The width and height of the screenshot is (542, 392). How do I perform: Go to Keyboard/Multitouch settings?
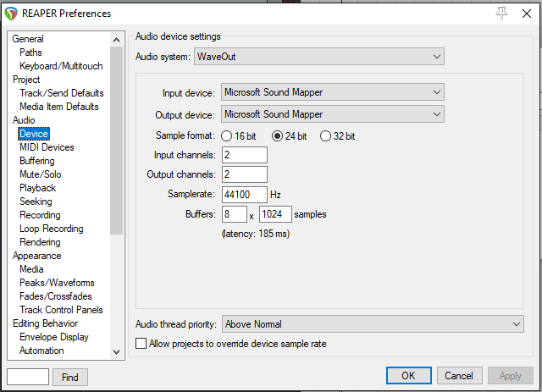click(x=61, y=66)
